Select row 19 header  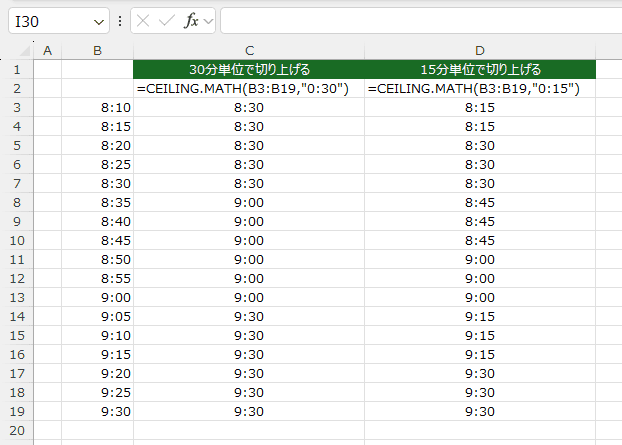[17, 410]
